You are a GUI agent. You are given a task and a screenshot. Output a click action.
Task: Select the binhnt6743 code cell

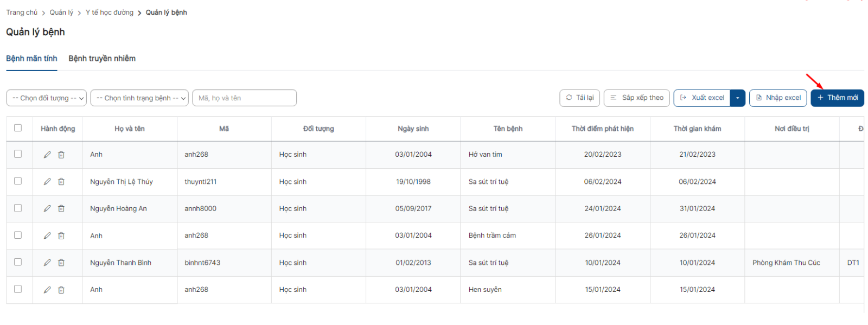(x=224, y=263)
